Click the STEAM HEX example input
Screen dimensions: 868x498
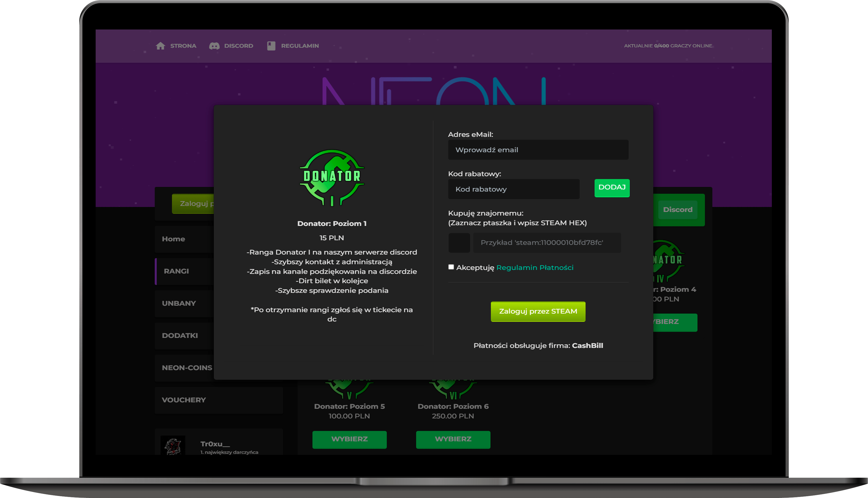(547, 243)
